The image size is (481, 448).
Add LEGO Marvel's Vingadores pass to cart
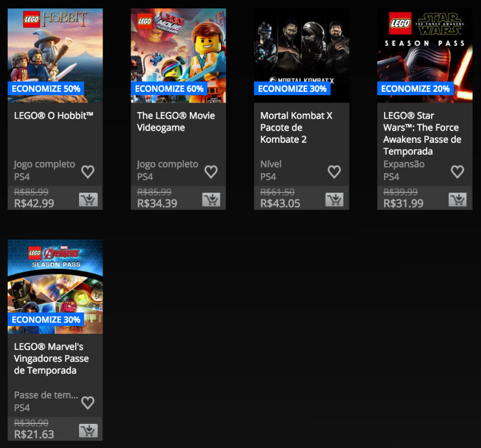89,431
